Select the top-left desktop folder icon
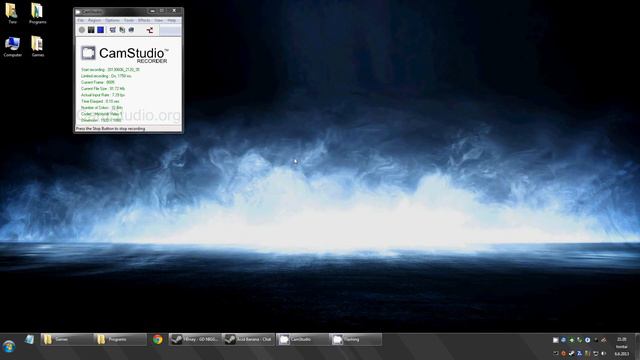This screenshot has height=360, width=640. coord(12,13)
